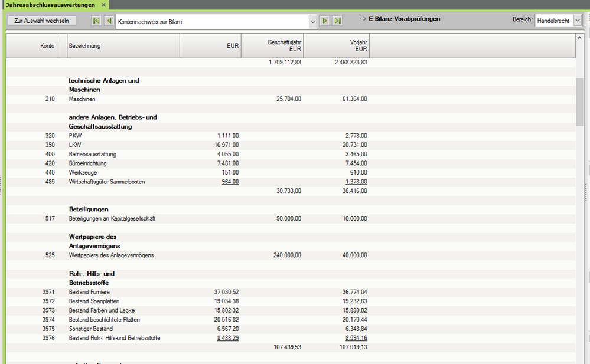Advance to the next report page
This screenshot has width=590, height=364.
click(325, 21)
